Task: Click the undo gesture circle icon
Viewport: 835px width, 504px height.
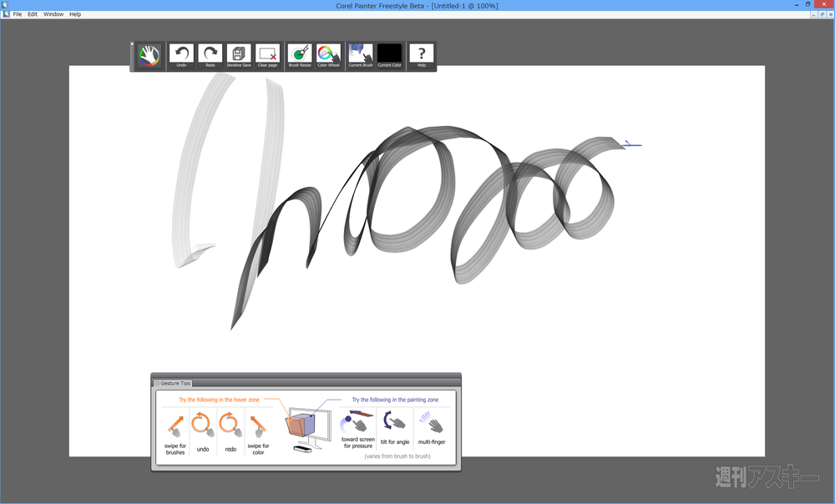Action: pos(203,425)
